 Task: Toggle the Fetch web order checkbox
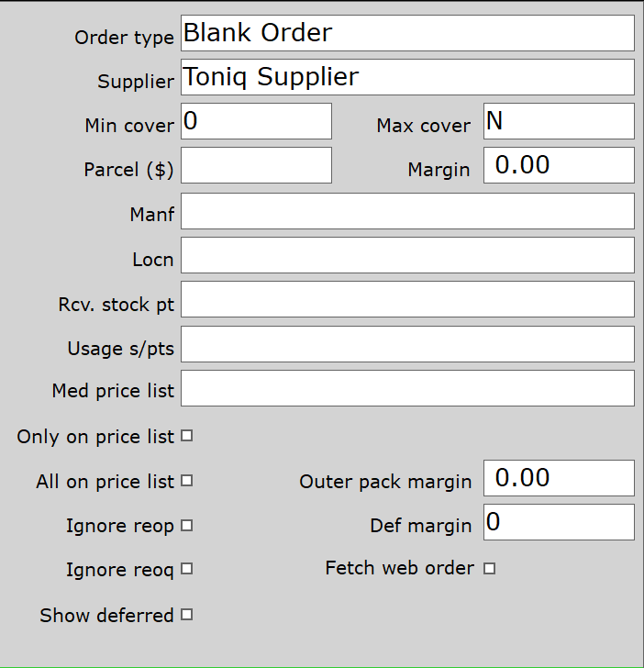click(489, 569)
